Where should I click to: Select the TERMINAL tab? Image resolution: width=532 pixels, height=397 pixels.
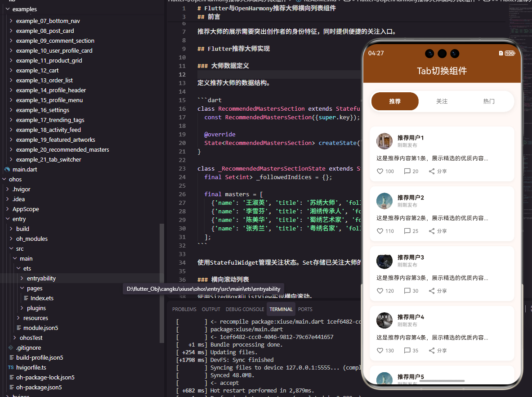click(x=281, y=309)
